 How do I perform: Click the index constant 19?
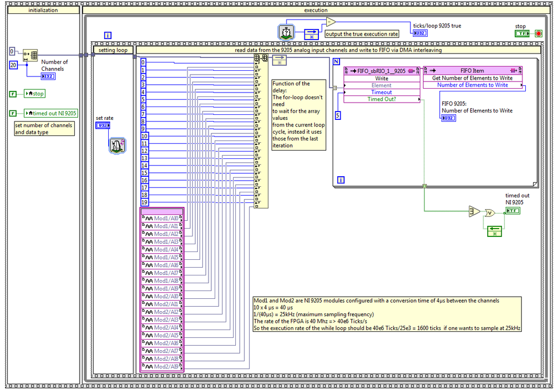point(144,202)
